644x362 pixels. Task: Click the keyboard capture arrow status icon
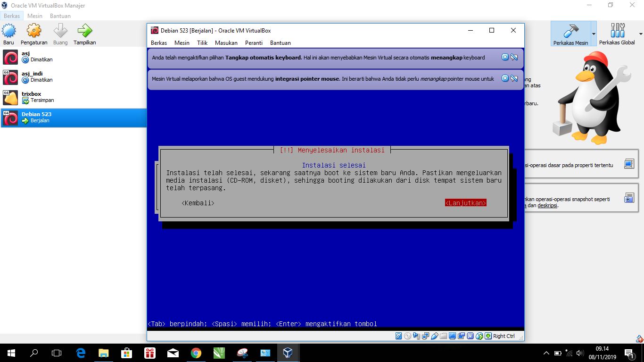[x=488, y=336]
